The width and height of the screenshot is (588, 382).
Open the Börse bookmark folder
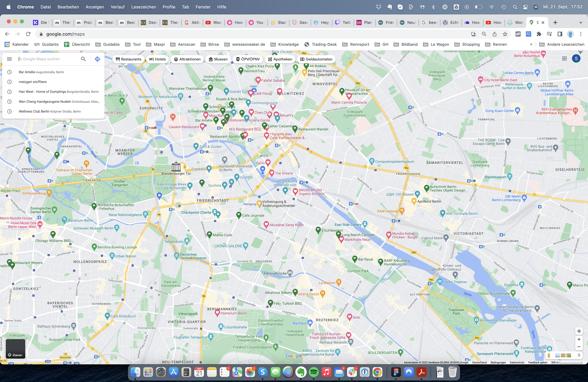[x=210, y=44]
